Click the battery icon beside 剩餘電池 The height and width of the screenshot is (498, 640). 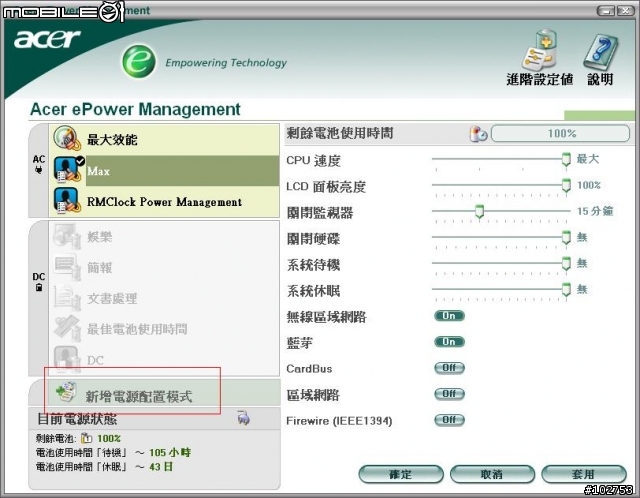[86, 438]
